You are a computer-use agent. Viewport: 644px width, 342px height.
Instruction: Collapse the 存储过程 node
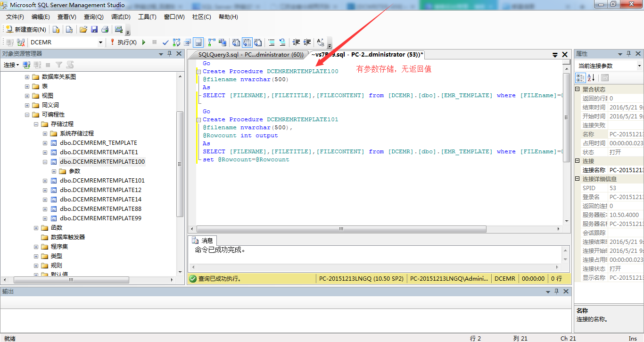(x=36, y=124)
